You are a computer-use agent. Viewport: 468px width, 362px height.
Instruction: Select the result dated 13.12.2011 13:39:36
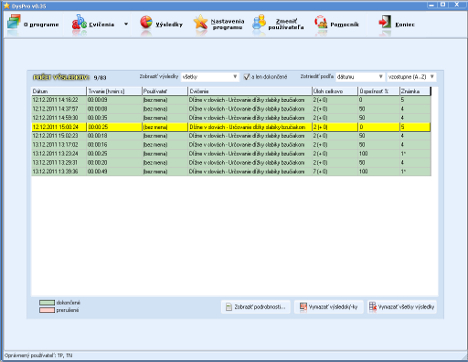[231, 172]
